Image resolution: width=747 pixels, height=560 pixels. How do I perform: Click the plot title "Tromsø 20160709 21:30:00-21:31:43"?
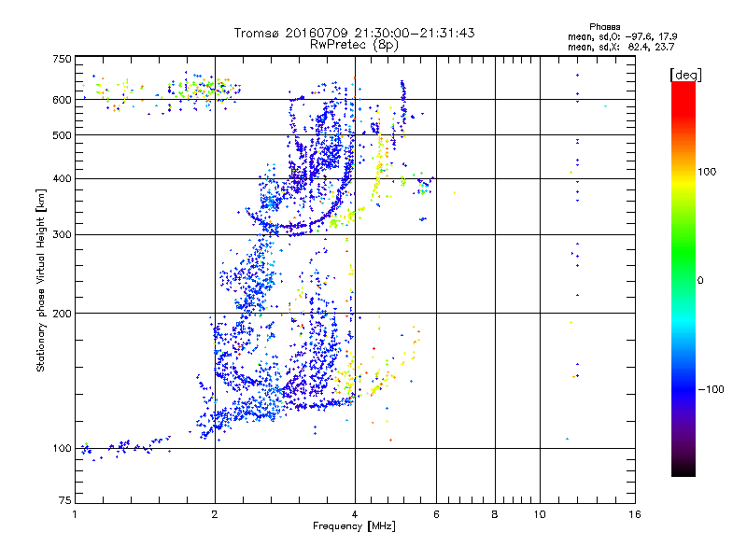tap(354, 33)
